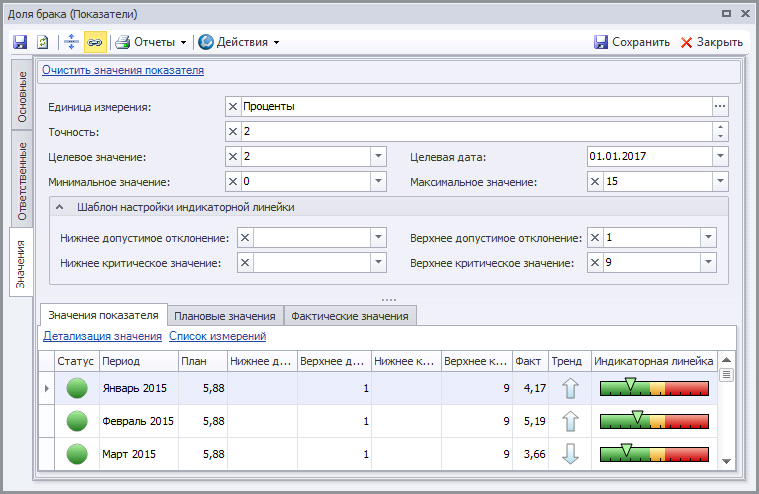Click the Факт column header

click(x=530, y=361)
